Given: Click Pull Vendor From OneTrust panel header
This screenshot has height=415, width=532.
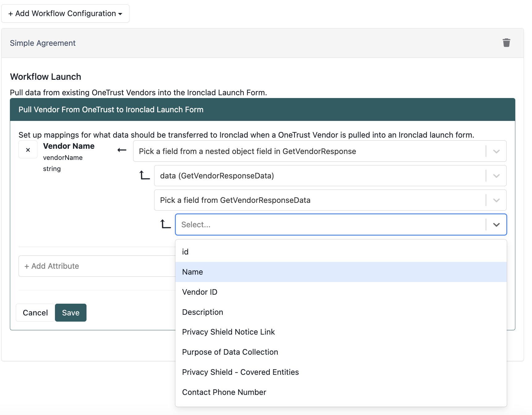Looking at the screenshot, I should click(x=262, y=109).
